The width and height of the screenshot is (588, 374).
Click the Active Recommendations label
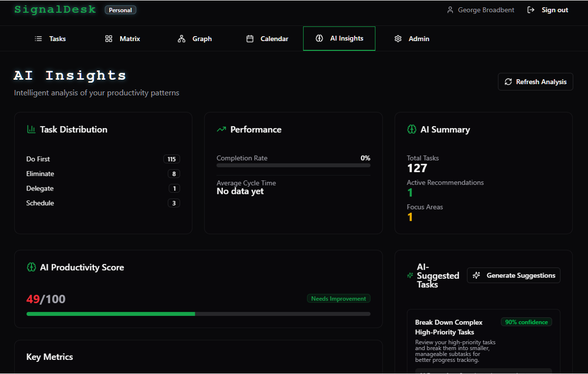[x=445, y=183]
